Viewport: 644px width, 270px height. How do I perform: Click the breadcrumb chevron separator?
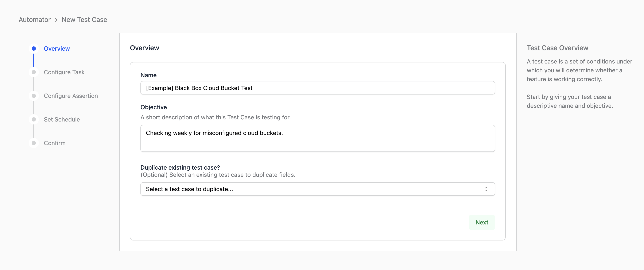56,20
